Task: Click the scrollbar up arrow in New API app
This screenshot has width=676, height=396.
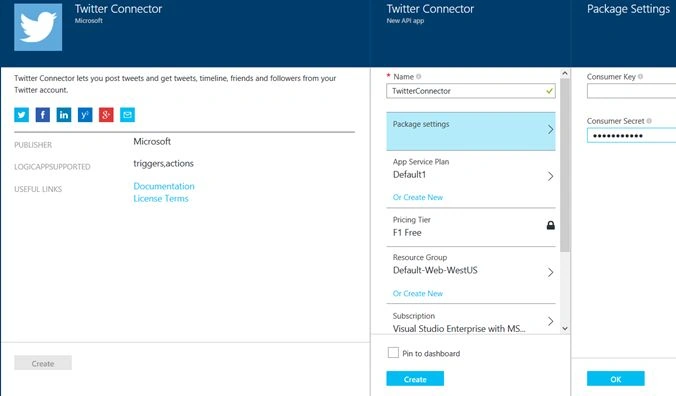Action: 565,74
